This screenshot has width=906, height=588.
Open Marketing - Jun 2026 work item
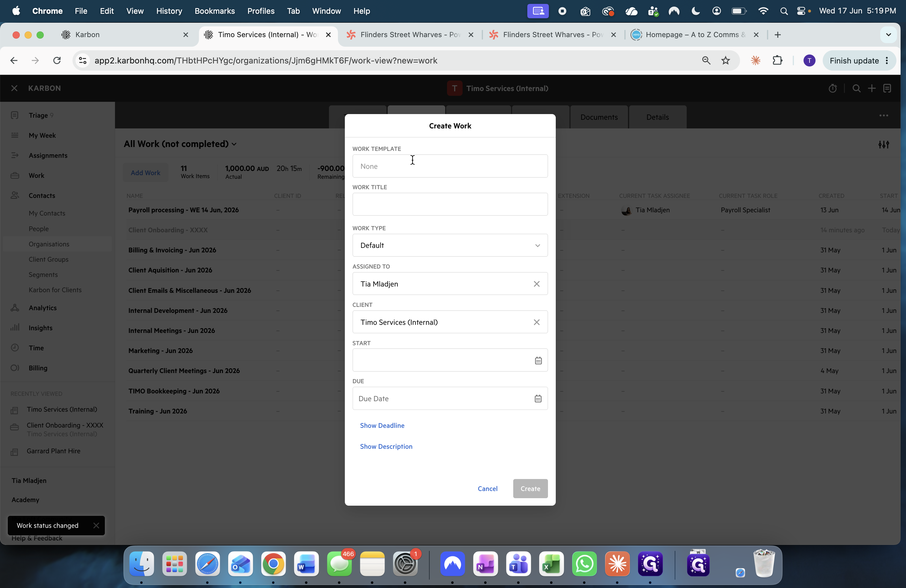tap(160, 350)
